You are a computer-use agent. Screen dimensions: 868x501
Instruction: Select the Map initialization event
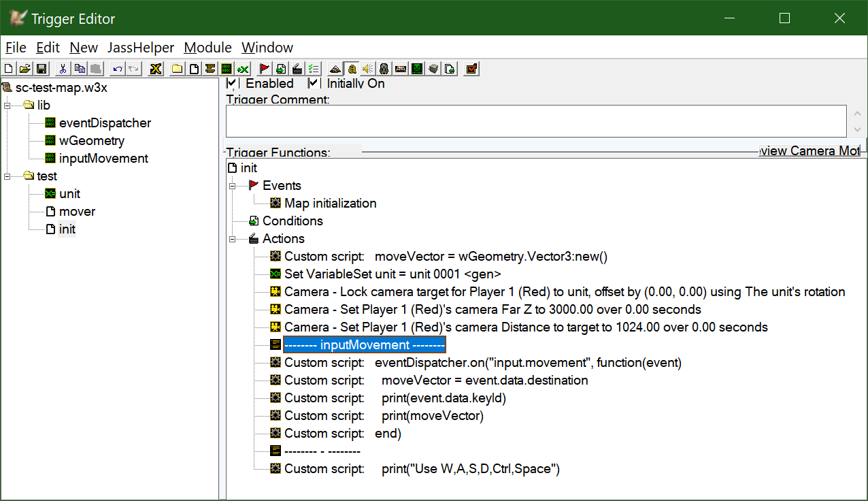[x=330, y=204]
